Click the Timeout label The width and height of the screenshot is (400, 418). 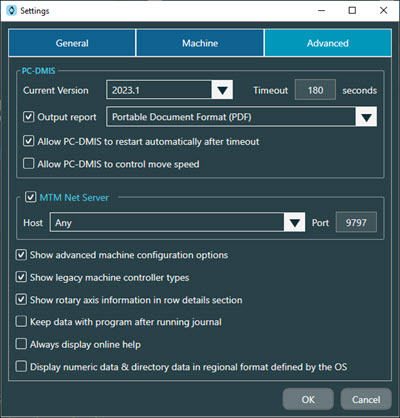(x=270, y=90)
